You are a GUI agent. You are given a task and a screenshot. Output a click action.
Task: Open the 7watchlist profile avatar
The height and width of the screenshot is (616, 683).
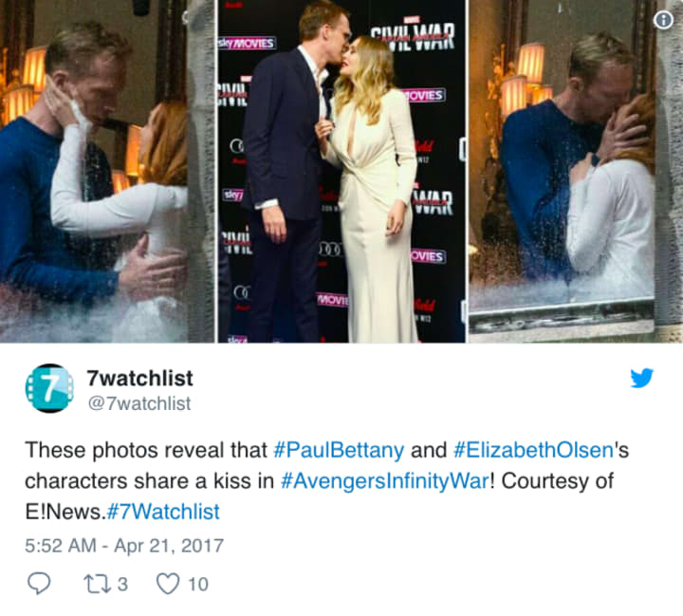49,388
